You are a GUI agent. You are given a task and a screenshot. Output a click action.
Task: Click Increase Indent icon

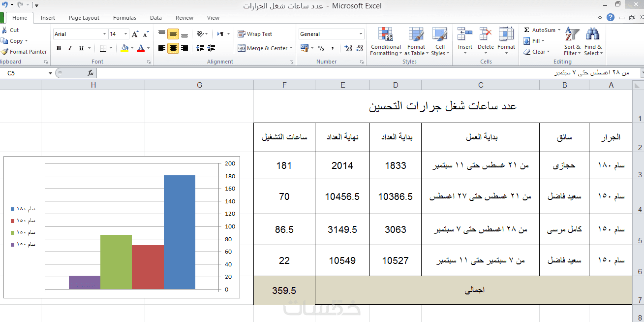tap(212, 48)
